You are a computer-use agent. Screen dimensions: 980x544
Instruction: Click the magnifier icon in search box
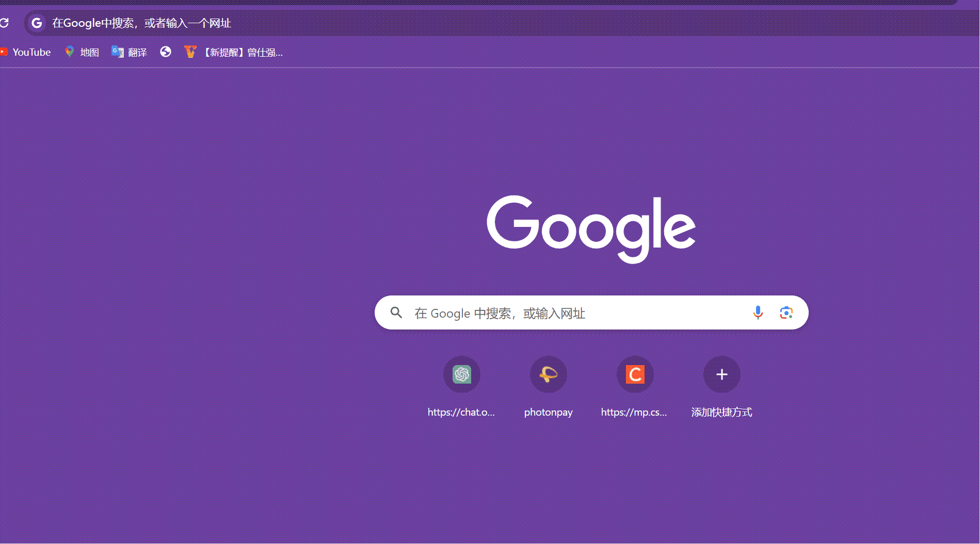pyautogui.click(x=396, y=312)
